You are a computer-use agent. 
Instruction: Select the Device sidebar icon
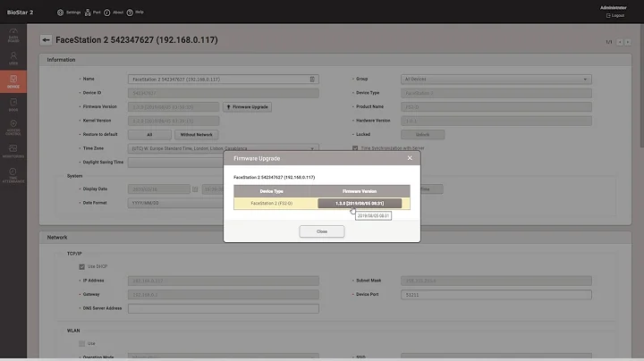[x=13, y=81]
